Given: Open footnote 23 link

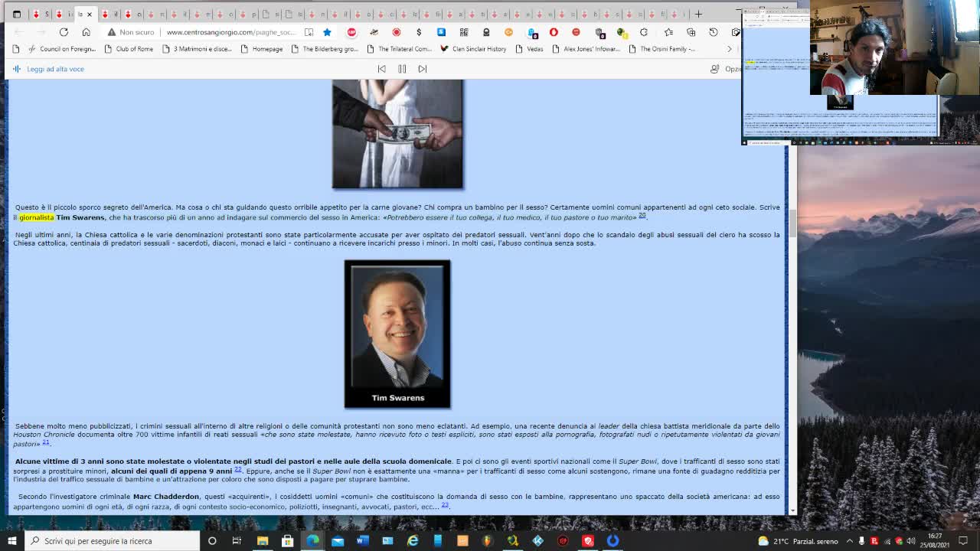Looking at the screenshot, I should point(444,505).
